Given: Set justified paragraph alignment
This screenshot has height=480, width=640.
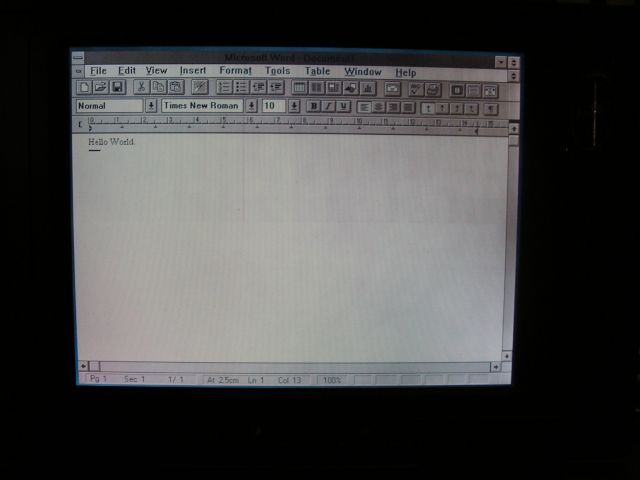Looking at the screenshot, I should coord(408,108).
